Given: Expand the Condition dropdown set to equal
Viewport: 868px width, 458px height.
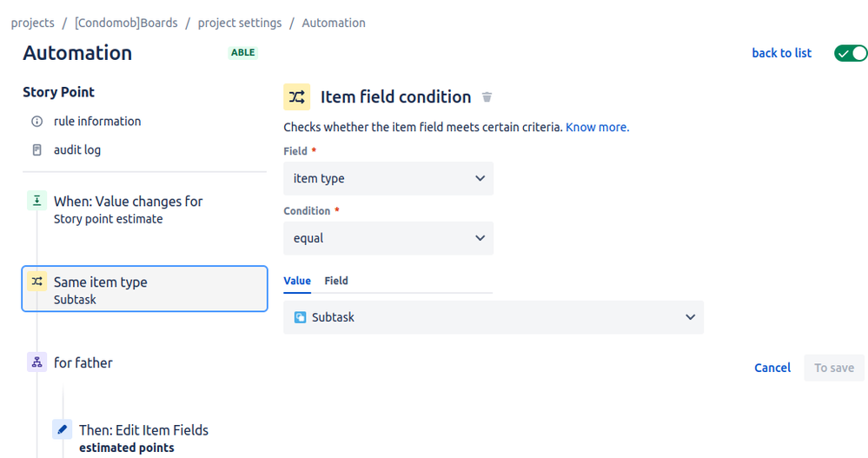Looking at the screenshot, I should pyautogui.click(x=388, y=238).
